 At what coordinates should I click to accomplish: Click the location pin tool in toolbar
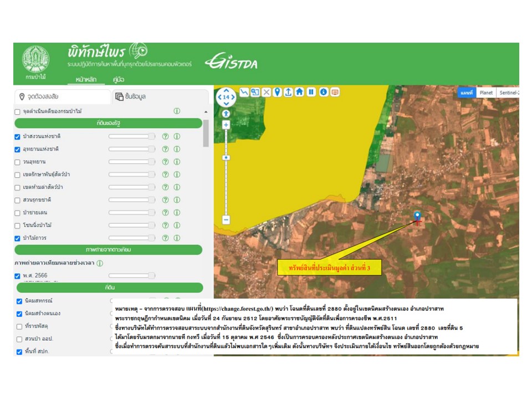tap(277, 92)
